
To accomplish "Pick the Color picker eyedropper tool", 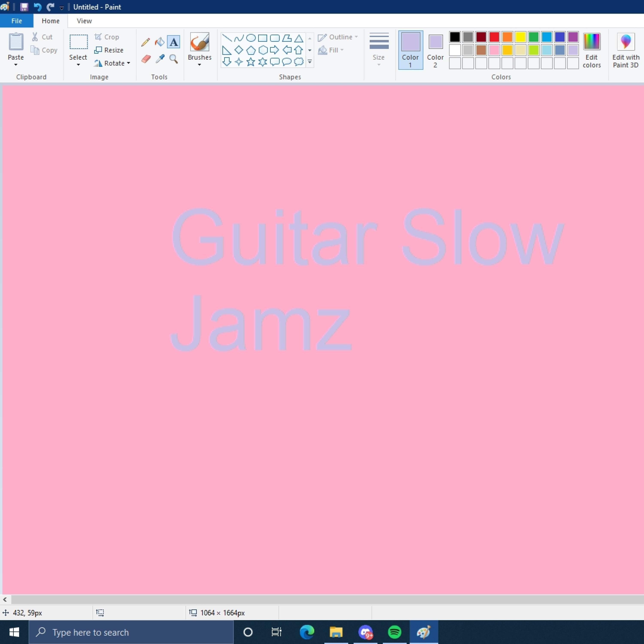I will pyautogui.click(x=160, y=59).
